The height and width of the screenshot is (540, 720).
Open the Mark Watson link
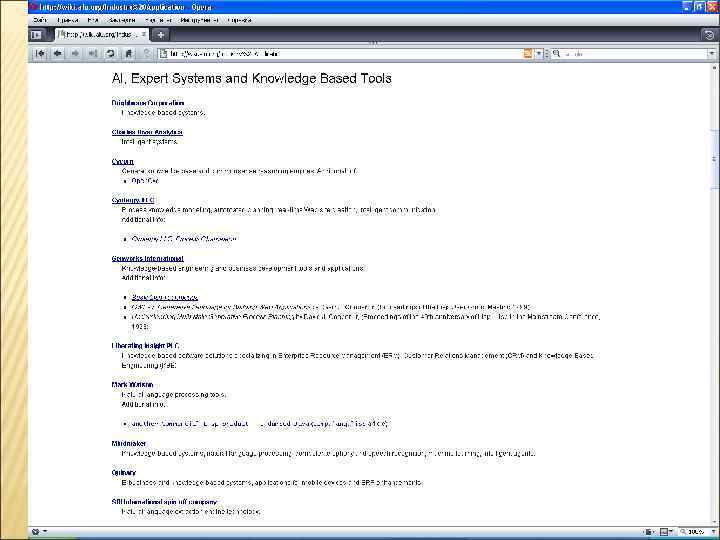click(x=132, y=384)
